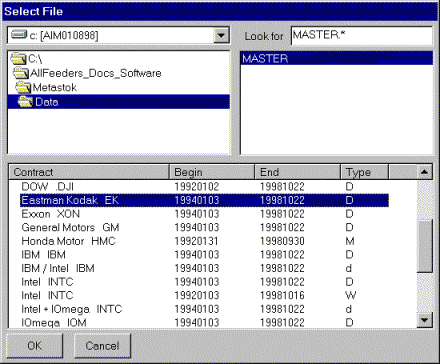Click the Type column header
Image resolution: width=440 pixels, height=364 pixels.
pos(365,172)
